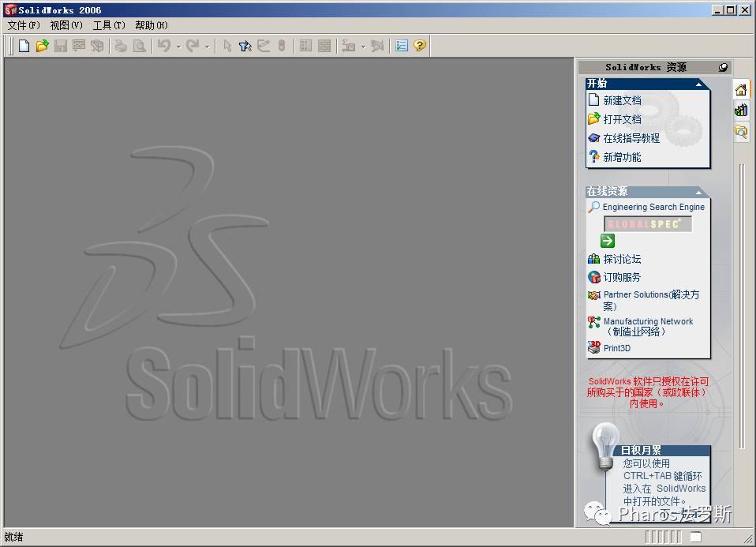Open the 探讨论坛 forum link

click(x=622, y=259)
